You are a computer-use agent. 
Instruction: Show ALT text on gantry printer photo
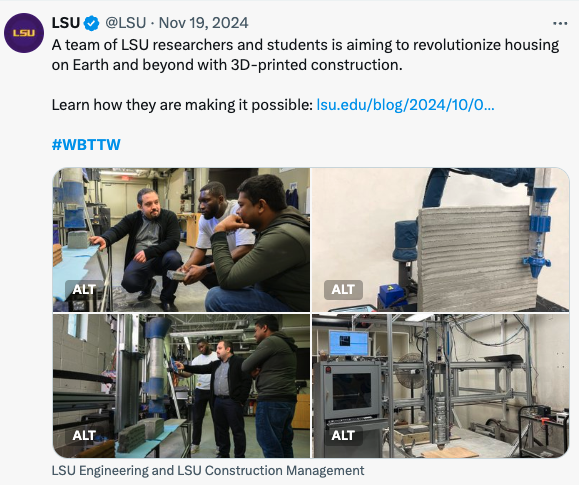coord(343,436)
